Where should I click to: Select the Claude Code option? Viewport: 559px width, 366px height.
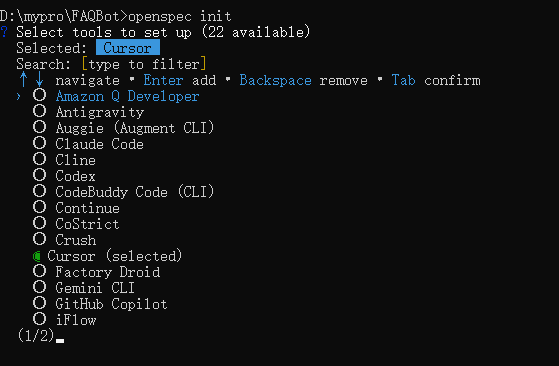[x=99, y=144]
